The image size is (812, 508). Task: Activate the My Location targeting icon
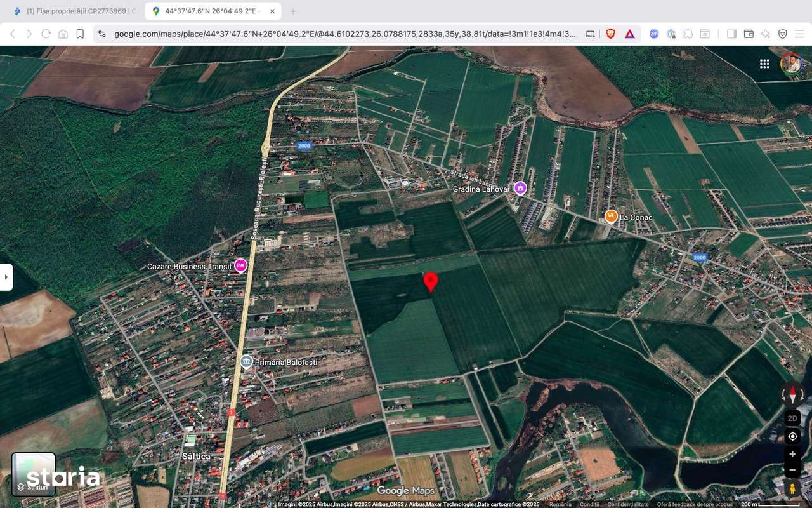pyautogui.click(x=792, y=436)
